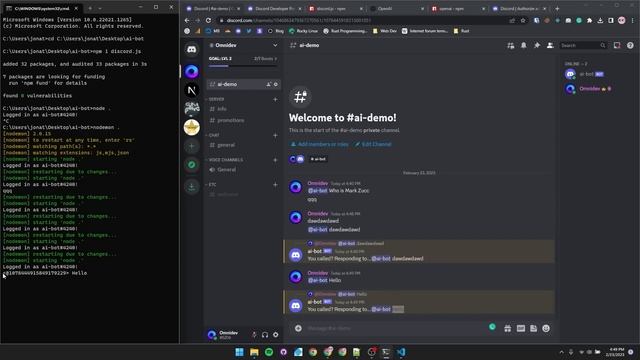Viewport: 640px width, 360px height.
Task: Open the gift Nitro icon in message bar
Action: [508, 328]
